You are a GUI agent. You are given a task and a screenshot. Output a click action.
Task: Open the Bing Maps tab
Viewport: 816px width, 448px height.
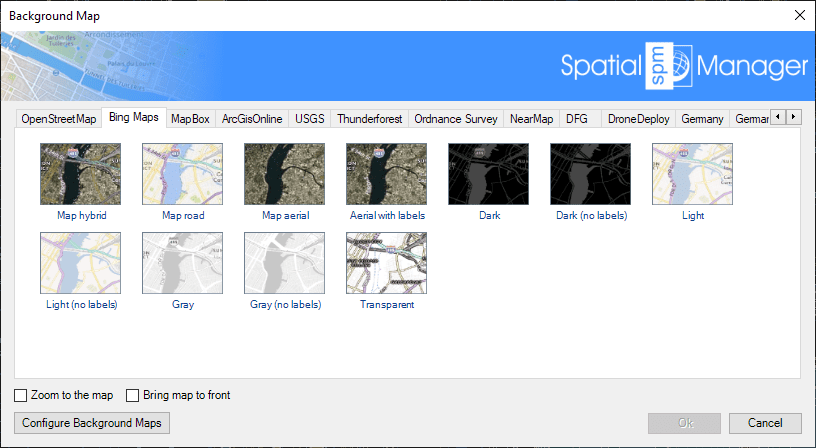(134, 117)
